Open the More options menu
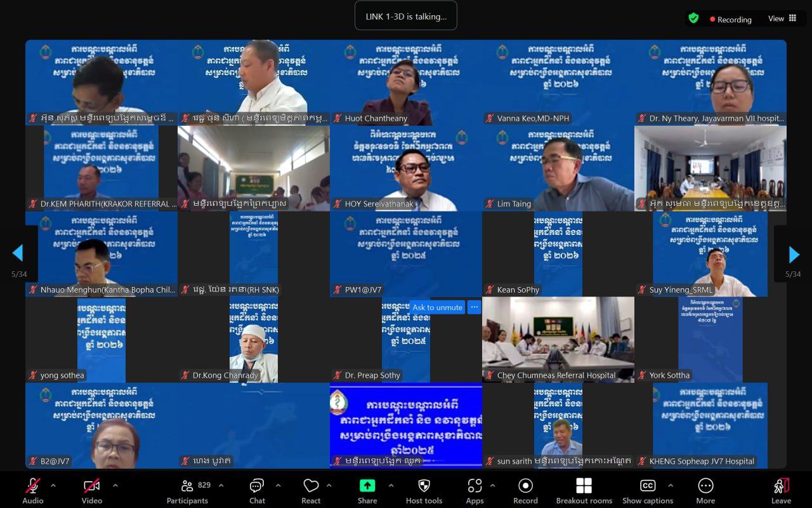Image resolution: width=812 pixels, height=508 pixels. (x=705, y=486)
